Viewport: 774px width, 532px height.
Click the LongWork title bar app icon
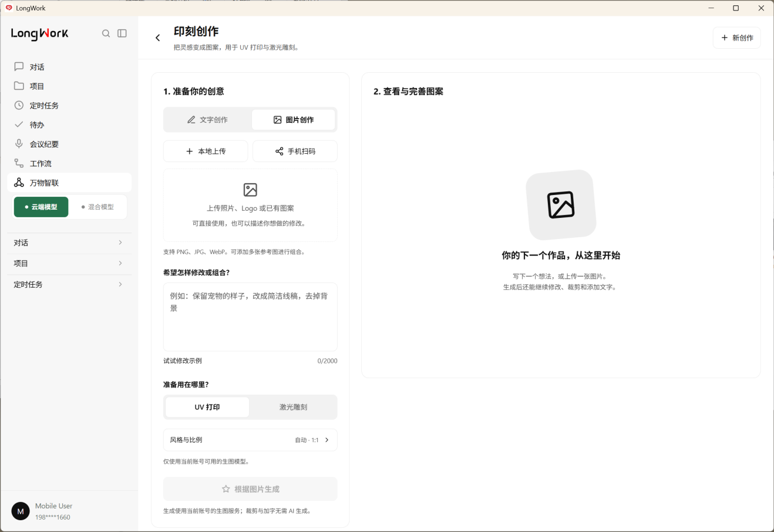(9, 8)
